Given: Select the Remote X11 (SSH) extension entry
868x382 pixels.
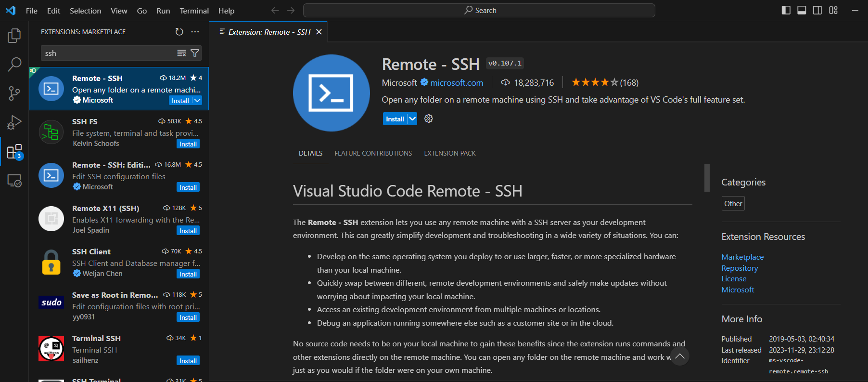Looking at the screenshot, I should tap(119, 219).
